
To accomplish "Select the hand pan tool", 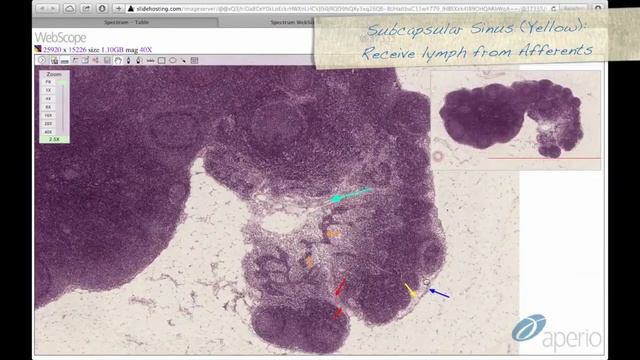I will coord(118,60).
